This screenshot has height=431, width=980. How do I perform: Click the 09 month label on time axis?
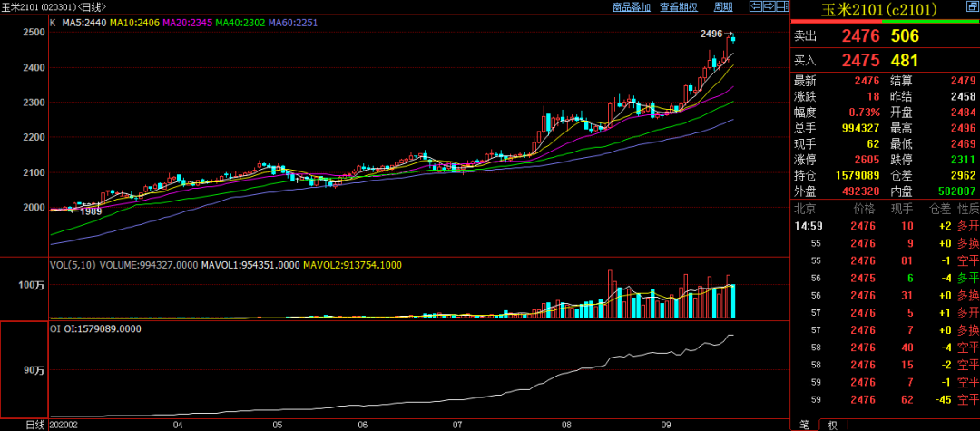pyautogui.click(x=665, y=425)
